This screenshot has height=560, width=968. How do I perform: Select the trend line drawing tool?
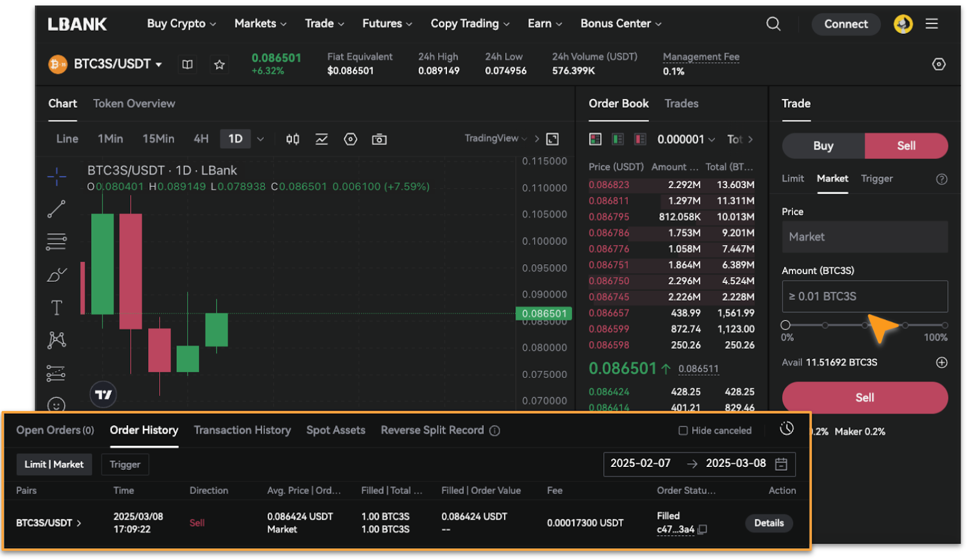coord(56,209)
